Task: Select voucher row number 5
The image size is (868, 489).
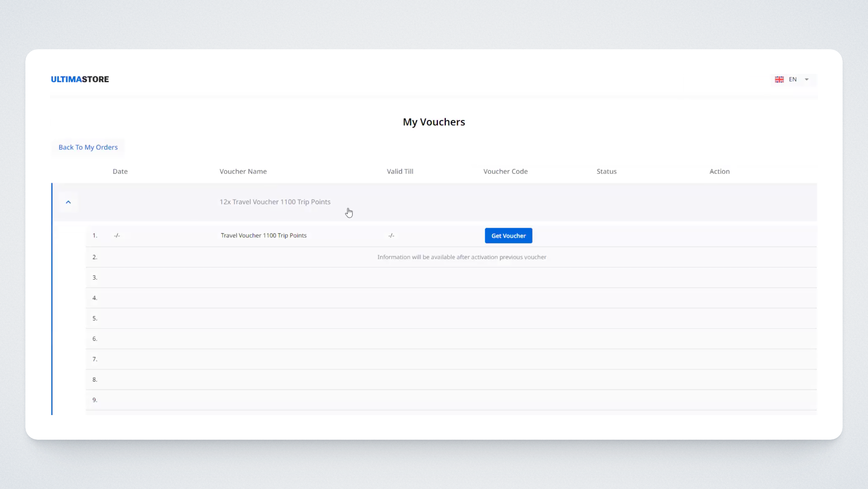Action: tap(95, 318)
